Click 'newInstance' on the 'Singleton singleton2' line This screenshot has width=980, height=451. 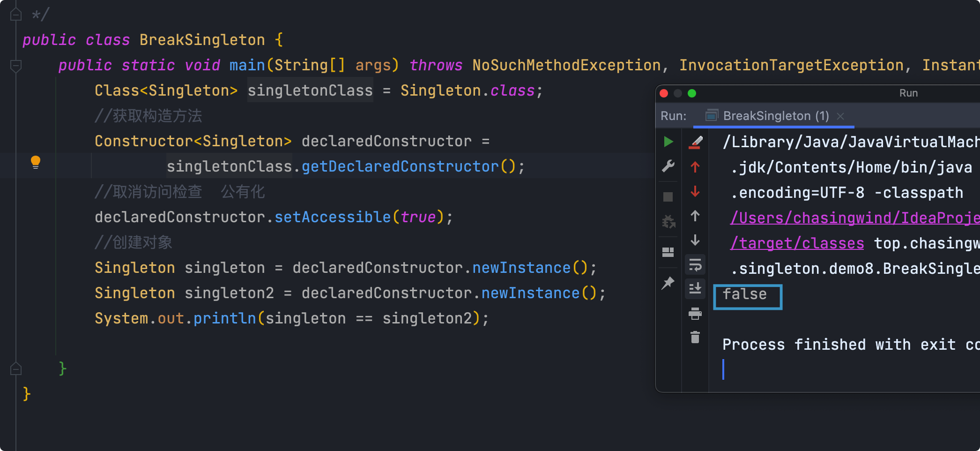531,293
